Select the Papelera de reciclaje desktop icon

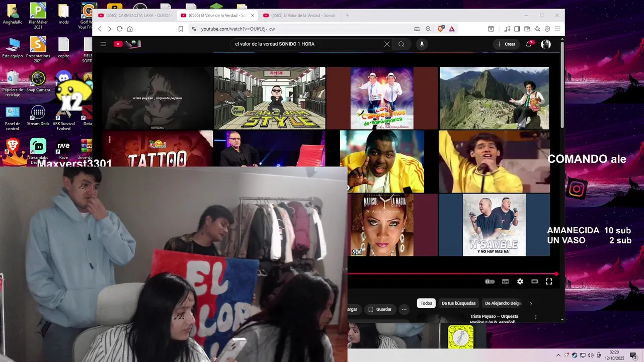pyautogui.click(x=13, y=84)
